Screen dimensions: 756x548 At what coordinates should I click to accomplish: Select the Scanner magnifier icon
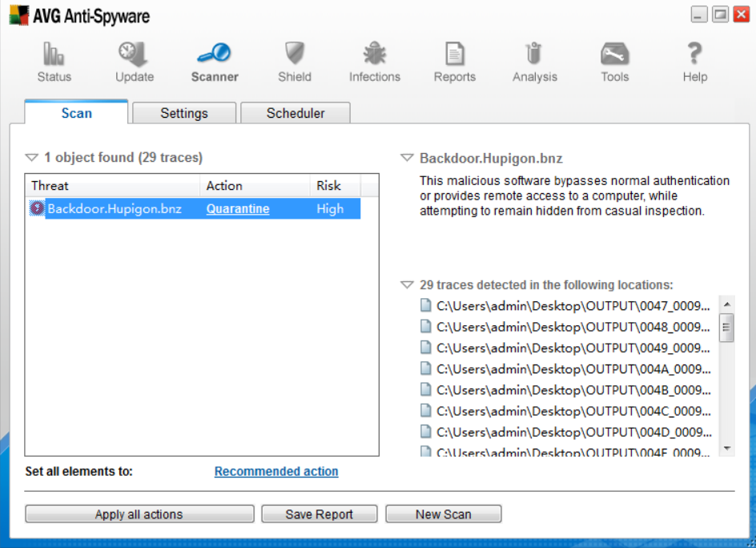[x=215, y=53]
